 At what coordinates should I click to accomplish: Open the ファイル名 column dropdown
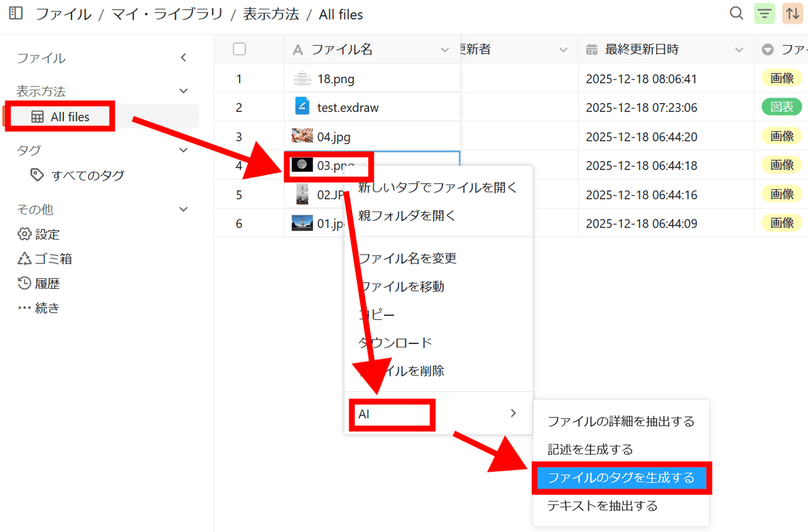coord(444,50)
